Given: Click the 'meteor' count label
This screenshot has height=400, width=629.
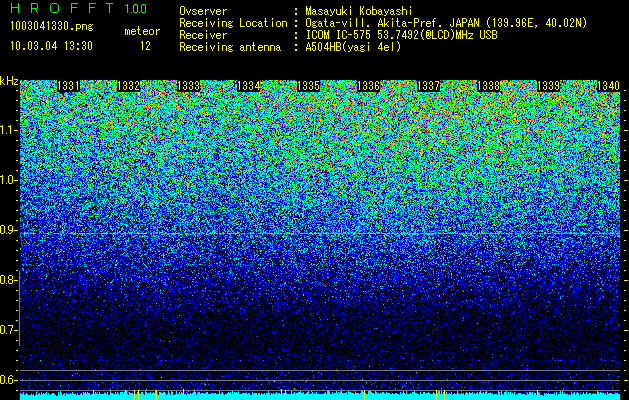Looking at the screenshot, I should (142, 31).
